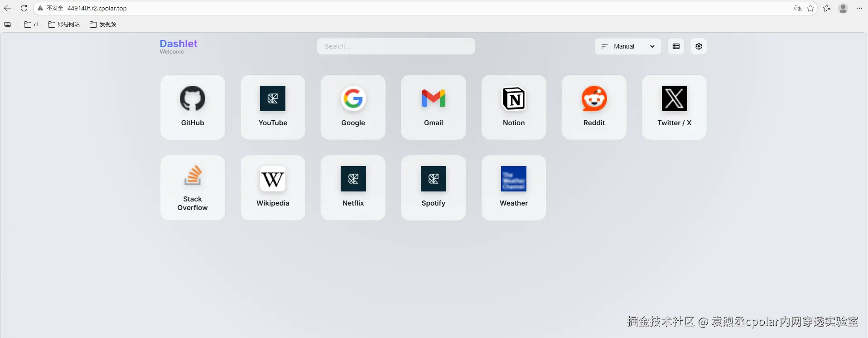Focus the Dashlet search field

click(396, 46)
